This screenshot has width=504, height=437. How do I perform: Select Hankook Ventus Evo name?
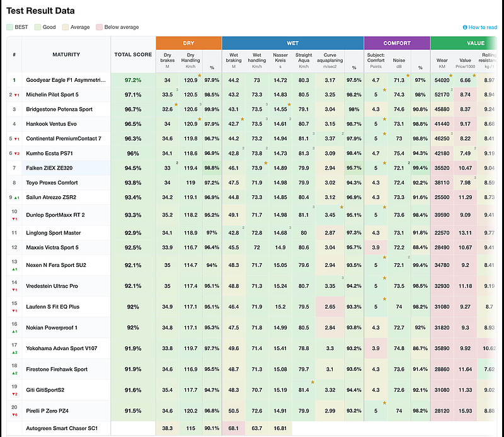coord(52,123)
